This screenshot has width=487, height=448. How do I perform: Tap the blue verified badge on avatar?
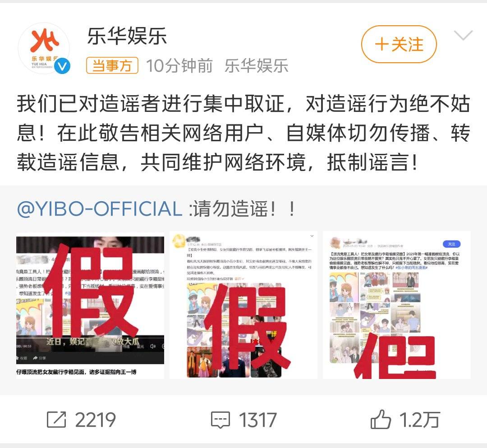[x=62, y=66]
